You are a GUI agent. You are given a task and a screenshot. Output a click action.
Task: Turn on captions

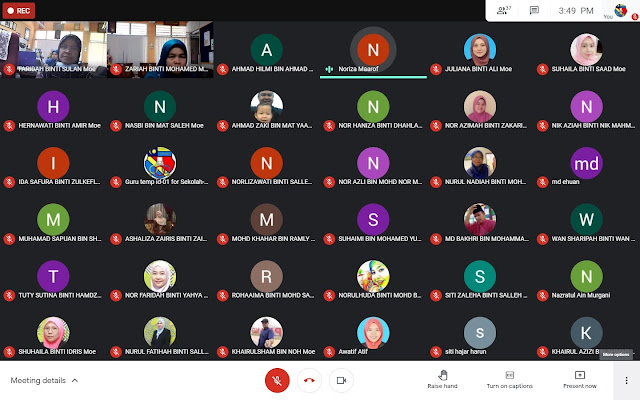pyautogui.click(x=509, y=380)
